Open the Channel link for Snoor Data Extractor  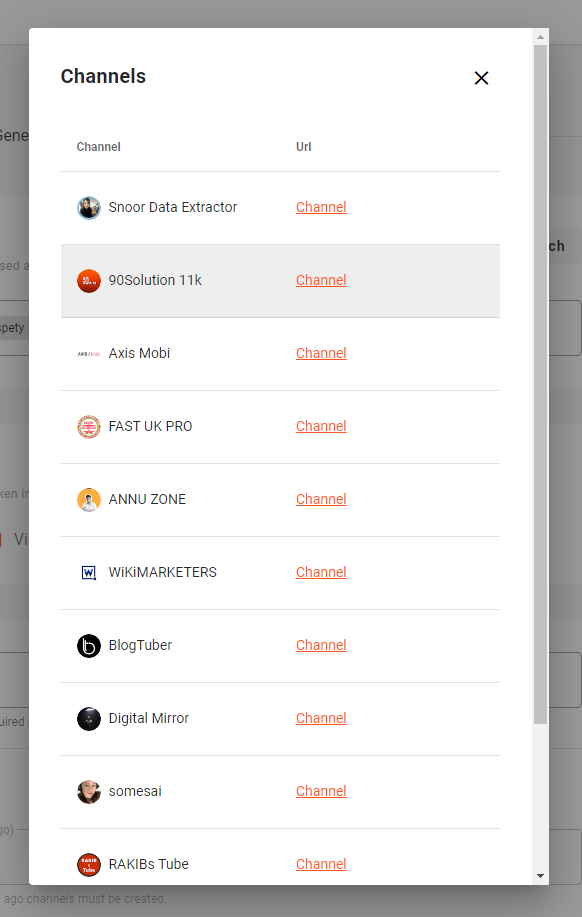click(x=321, y=207)
